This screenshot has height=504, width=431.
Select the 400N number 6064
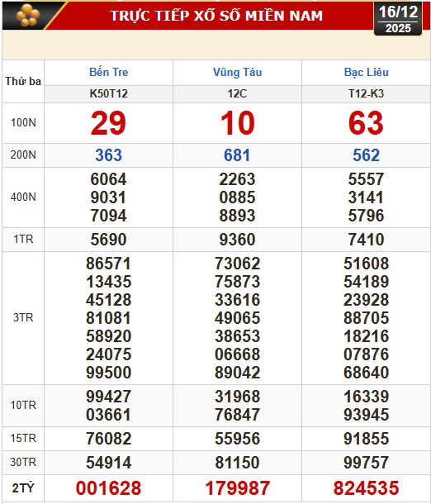(x=108, y=179)
